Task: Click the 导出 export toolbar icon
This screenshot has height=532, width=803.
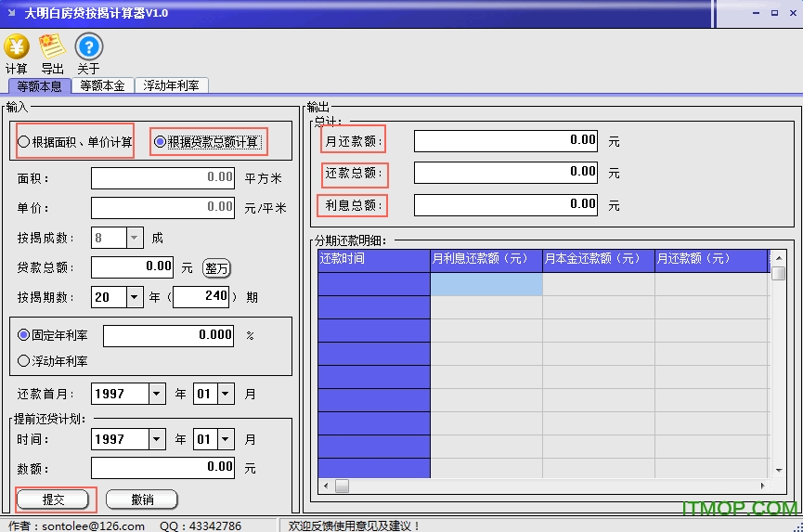Action: point(52,46)
